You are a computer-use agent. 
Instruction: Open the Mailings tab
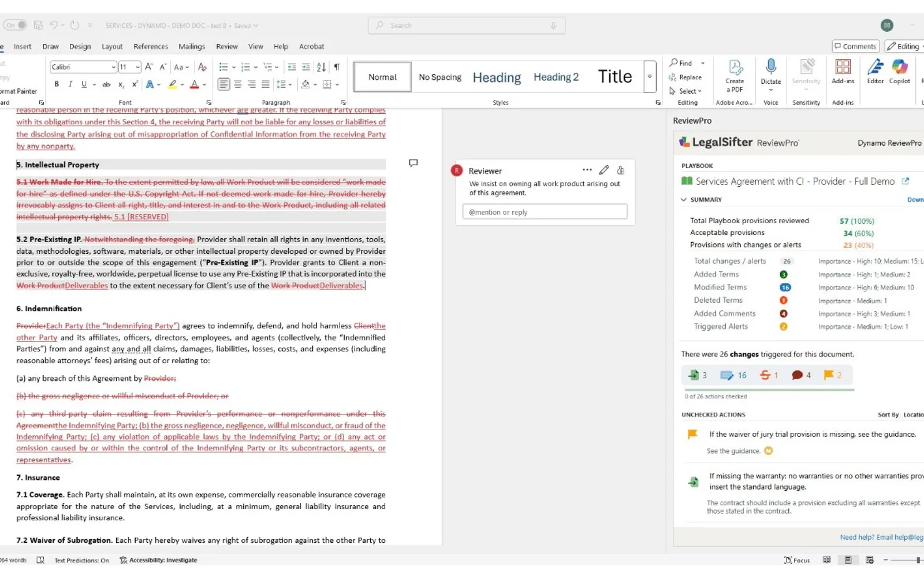[192, 47]
